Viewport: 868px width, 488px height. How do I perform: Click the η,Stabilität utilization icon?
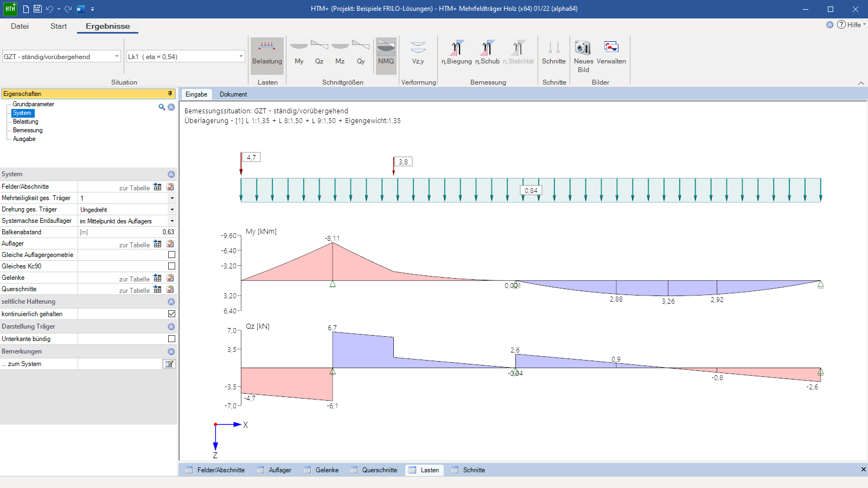(x=518, y=53)
